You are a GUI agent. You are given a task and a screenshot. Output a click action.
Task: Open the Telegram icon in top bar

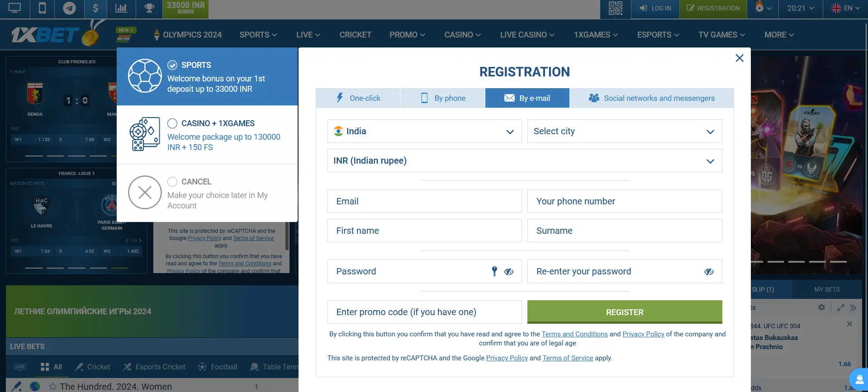click(x=69, y=9)
